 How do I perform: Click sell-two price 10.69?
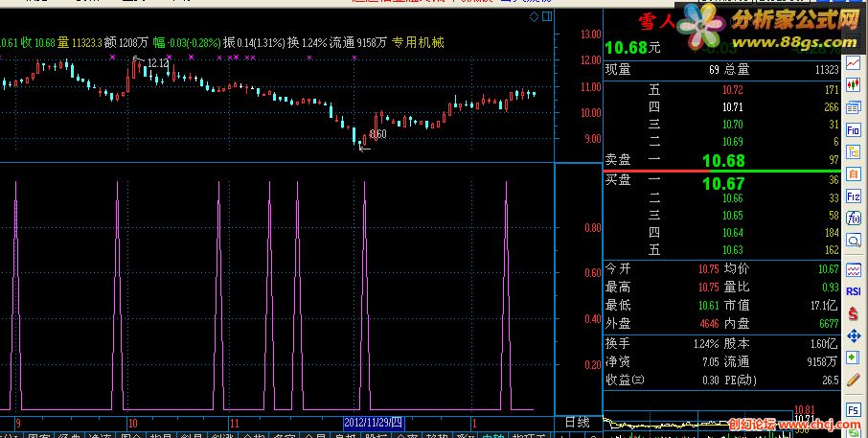coord(732,142)
